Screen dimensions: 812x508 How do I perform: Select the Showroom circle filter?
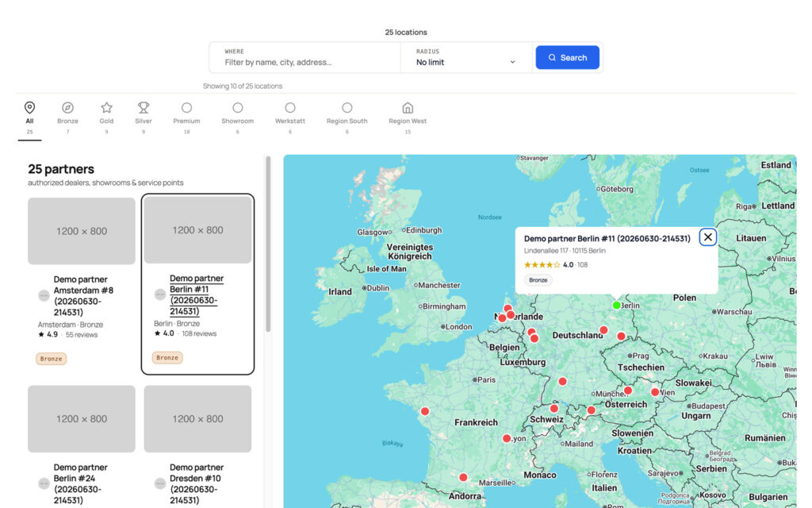(x=238, y=107)
